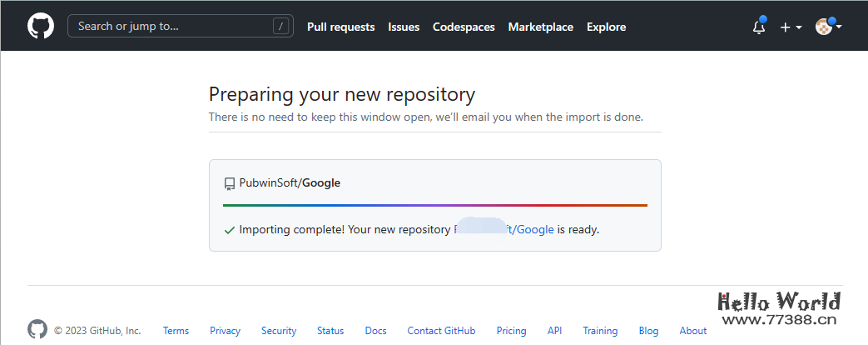Open Pull requests in top navigation
The height and width of the screenshot is (345, 868).
coord(340,27)
